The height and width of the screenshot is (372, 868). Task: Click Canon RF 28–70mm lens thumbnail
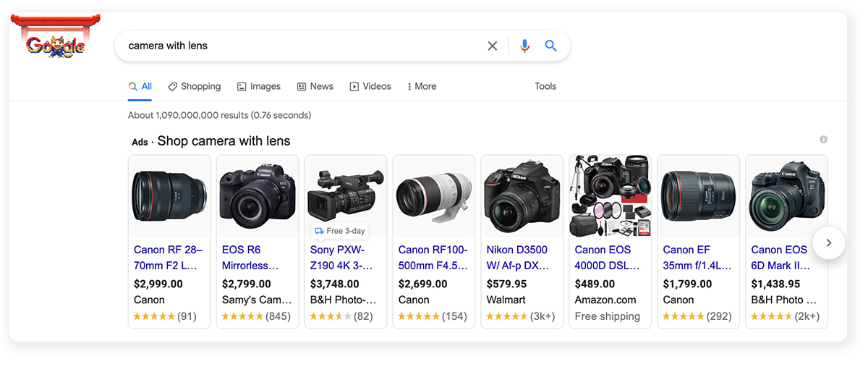[169, 195]
